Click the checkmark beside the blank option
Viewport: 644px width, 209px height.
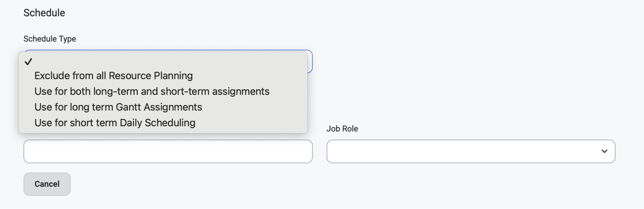[28, 62]
